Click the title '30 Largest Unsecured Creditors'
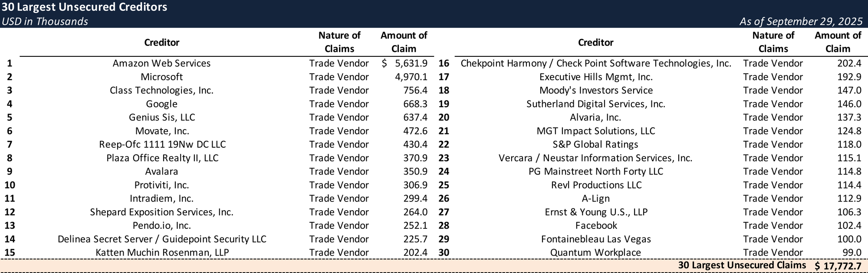 click(x=85, y=7)
